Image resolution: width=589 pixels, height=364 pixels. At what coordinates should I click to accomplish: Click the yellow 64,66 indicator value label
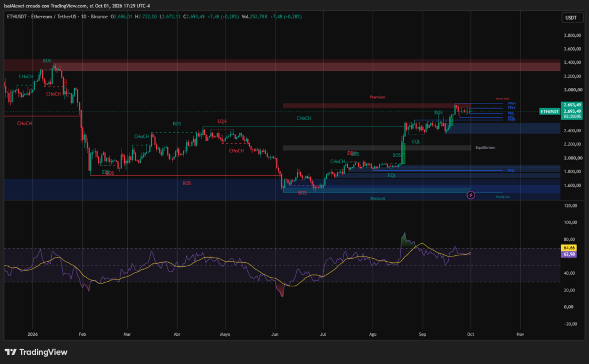tap(569, 248)
